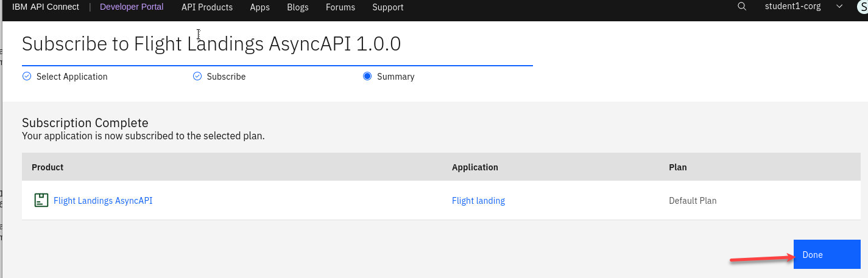Click the Flight Landings AsyncAPI product icon
868x278 pixels.
(x=41, y=200)
